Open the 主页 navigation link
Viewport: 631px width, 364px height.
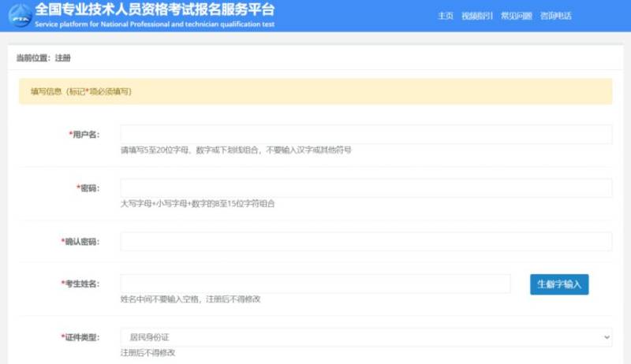pos(446,16)
